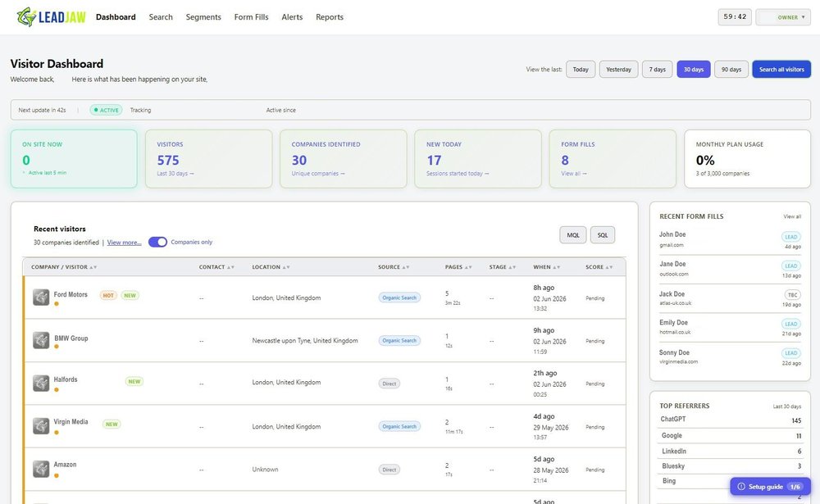The image size is (820, 504).
Task: Open the Search nav item
Action: pyautogui.click(x=161, y=17)
